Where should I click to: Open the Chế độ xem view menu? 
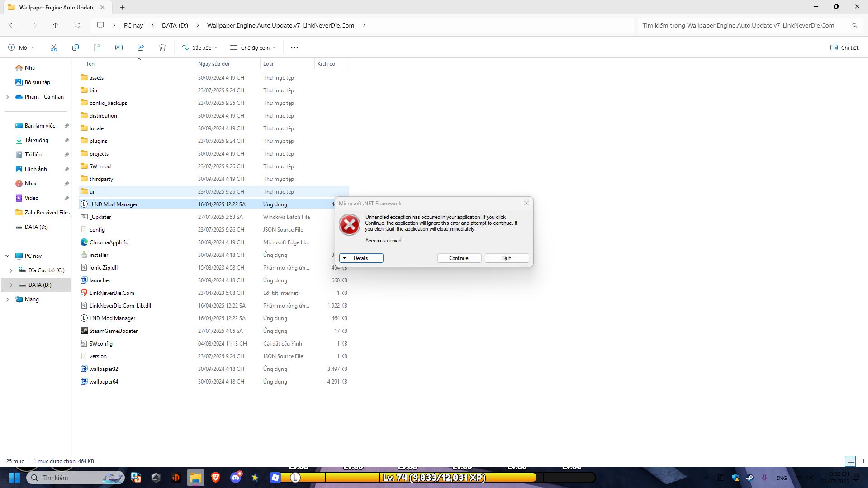click(253, 47)
